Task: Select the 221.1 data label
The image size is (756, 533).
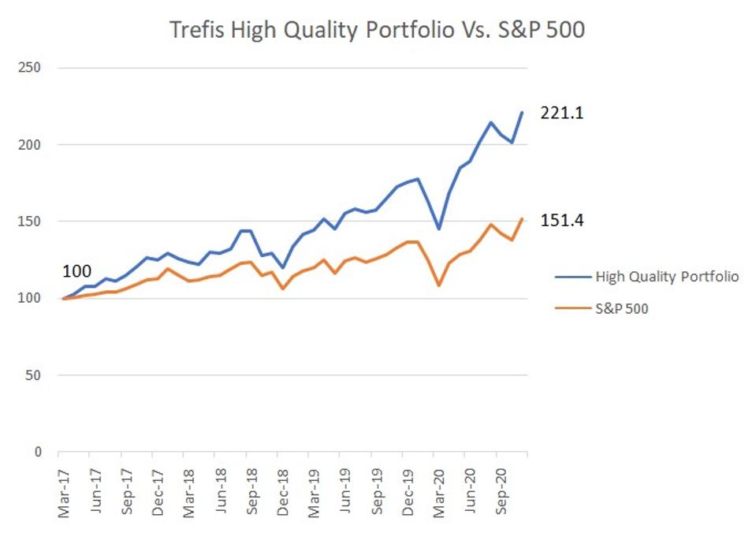Action: [561, 113]
